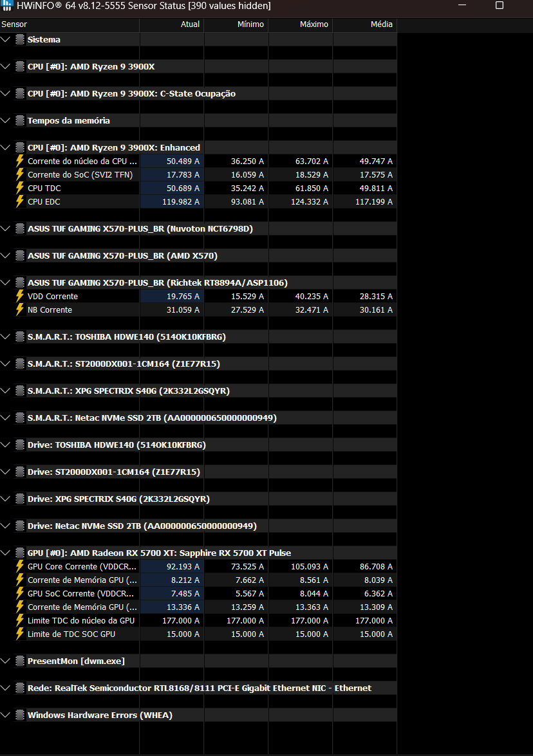This screenshot has height=756, width=533.
Task: Click the lightning icon beside CPU TDC
Action: [x=20, y=188]
